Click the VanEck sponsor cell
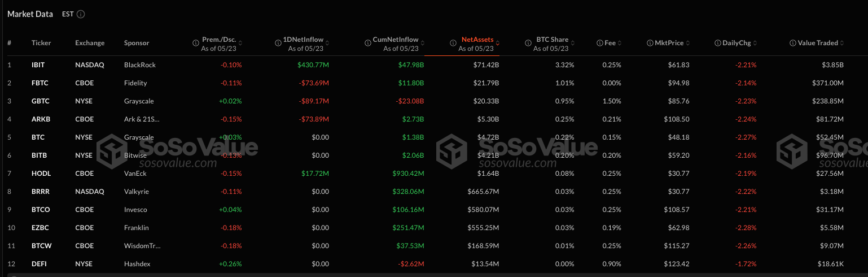The height and width of the screenshot is (277, 868). pos(135,174)
